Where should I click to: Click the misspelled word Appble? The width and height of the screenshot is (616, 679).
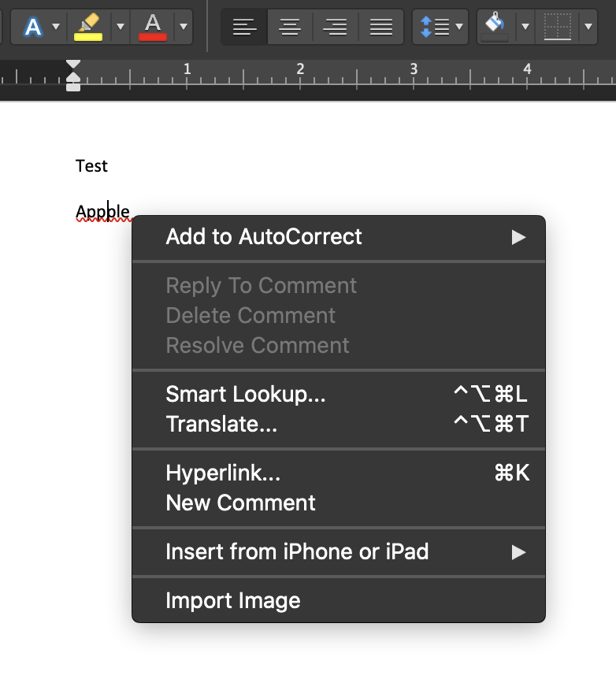102,212
